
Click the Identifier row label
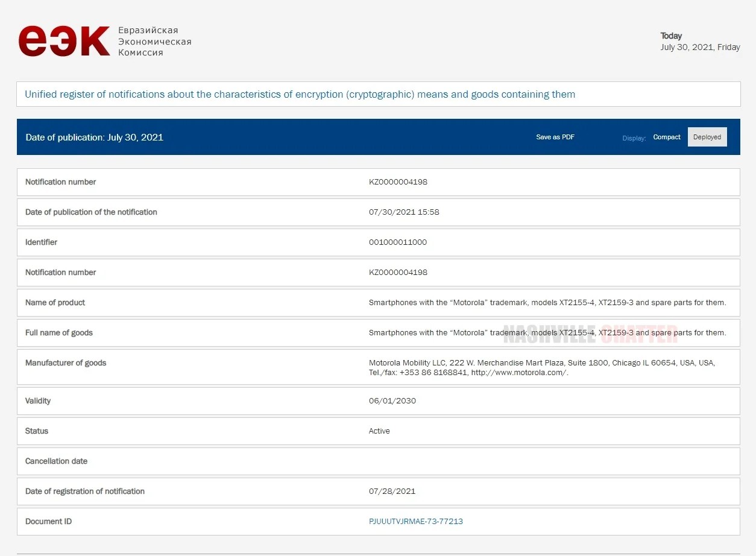tap(41, 242)
